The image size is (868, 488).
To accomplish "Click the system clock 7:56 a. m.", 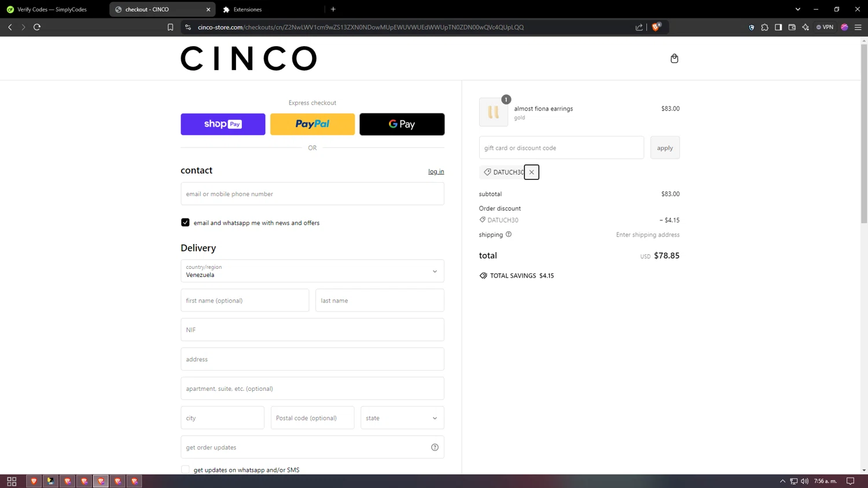I will pos(825,481).
